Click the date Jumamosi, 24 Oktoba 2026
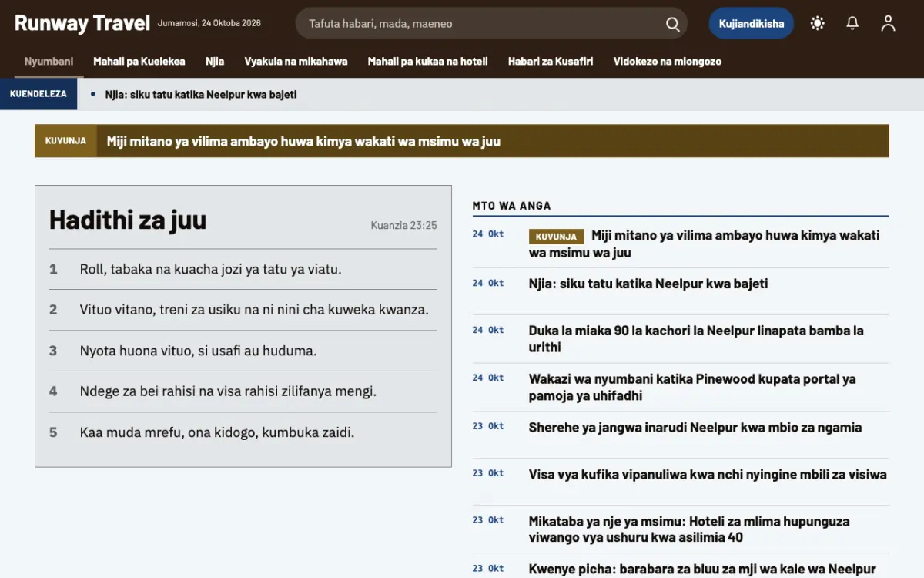The image size is (924, 578). click(209, 23)
